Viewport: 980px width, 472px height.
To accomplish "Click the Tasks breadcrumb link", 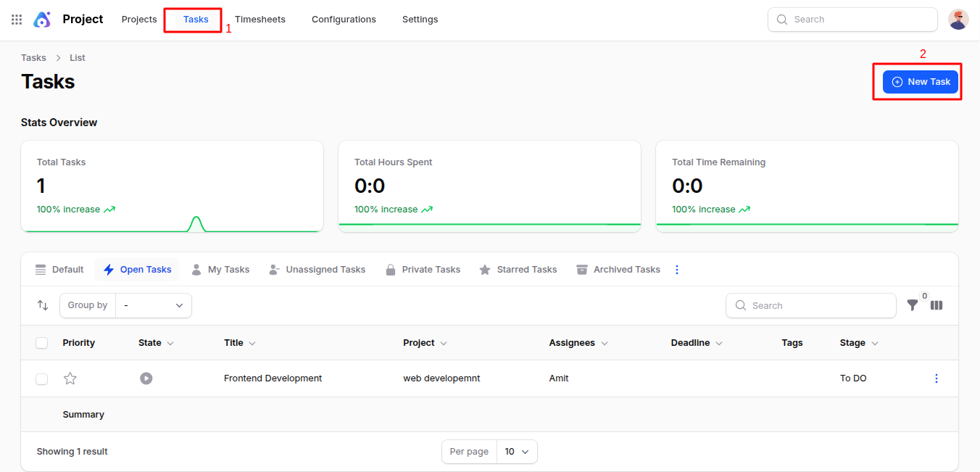I will click(33, 58).
